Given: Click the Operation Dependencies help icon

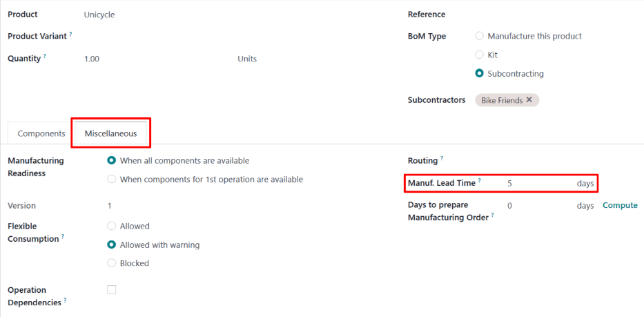Looking at the screenshot, I should click(x=66, y=300).
